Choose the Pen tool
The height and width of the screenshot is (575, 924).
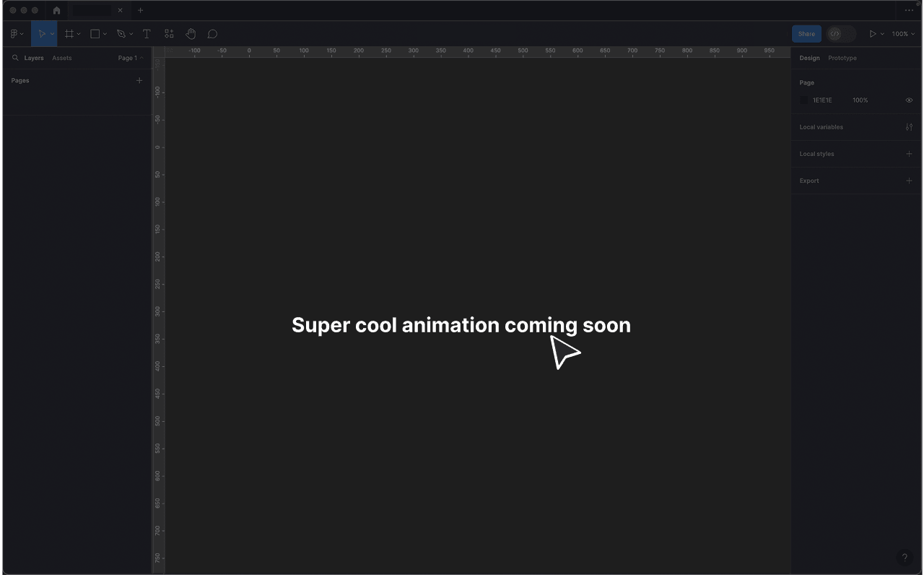pos(120,33)
